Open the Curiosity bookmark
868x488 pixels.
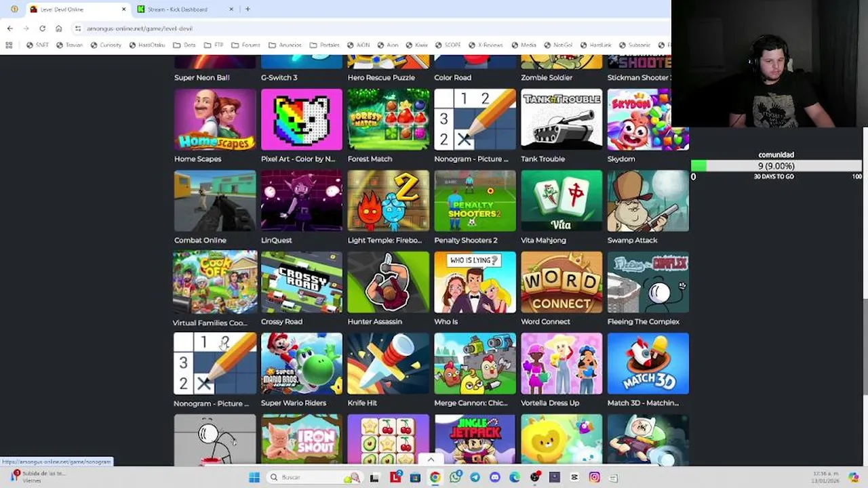point(106,45)
